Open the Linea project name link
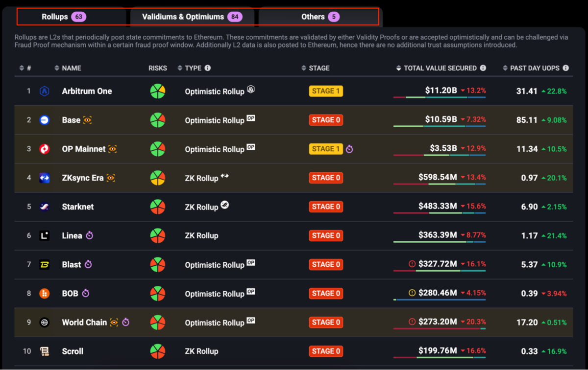588x370 pixels. tap(72, 235)
